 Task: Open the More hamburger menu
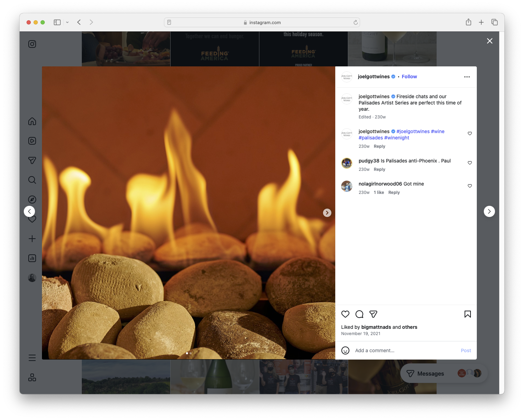point(32,358)
